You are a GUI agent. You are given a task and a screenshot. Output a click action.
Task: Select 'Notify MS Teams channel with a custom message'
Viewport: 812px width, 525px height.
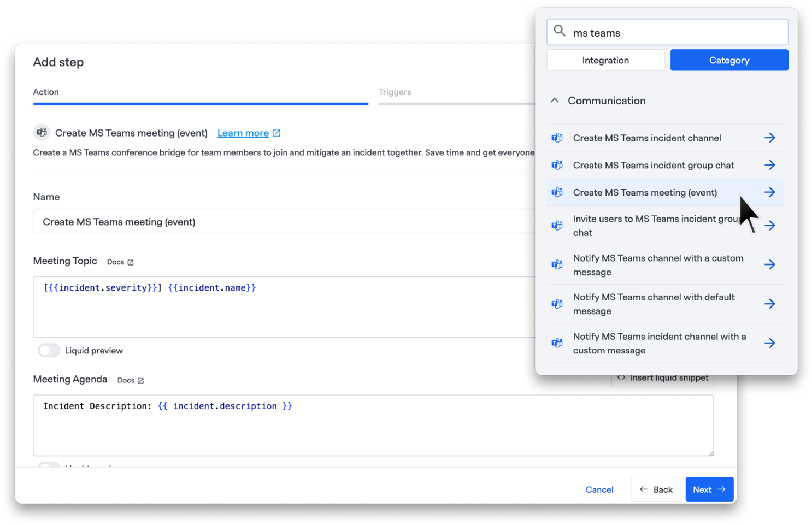click(658, 265)
